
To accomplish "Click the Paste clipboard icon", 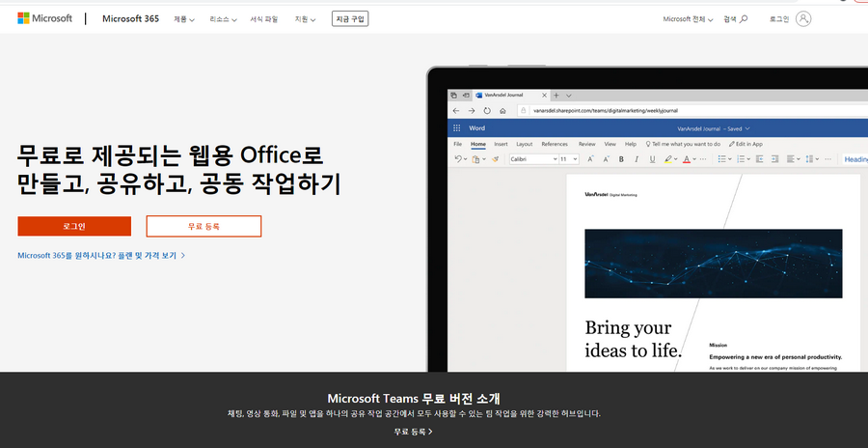I will coord(475,159).
